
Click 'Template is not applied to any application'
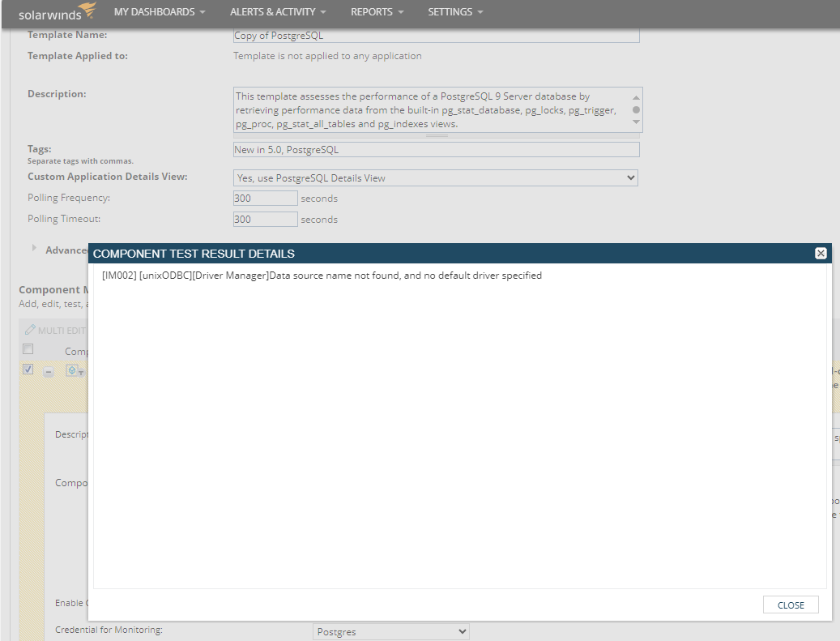(x=327, y=56)
